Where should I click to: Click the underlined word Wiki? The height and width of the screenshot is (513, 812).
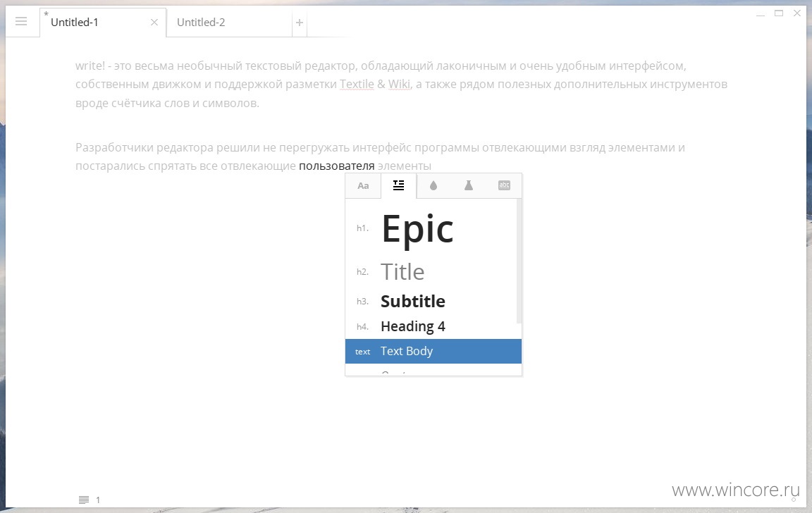pyautogui.click(x=399, y=85)
